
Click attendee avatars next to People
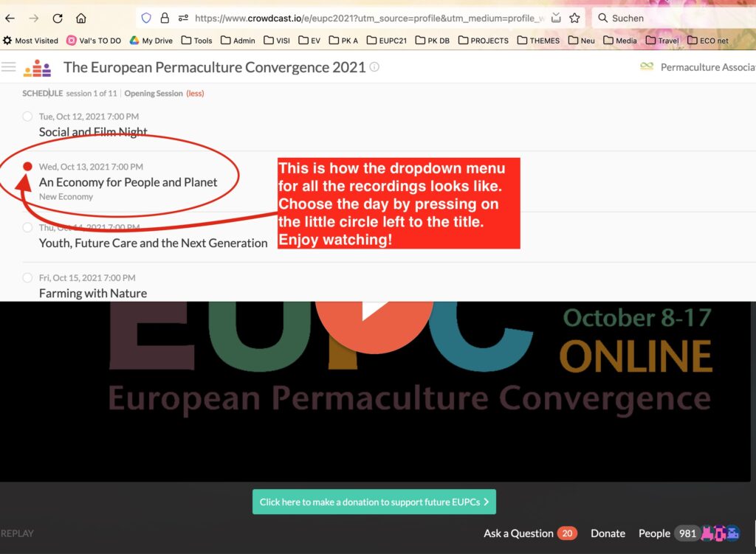click(x=720, y=533)
